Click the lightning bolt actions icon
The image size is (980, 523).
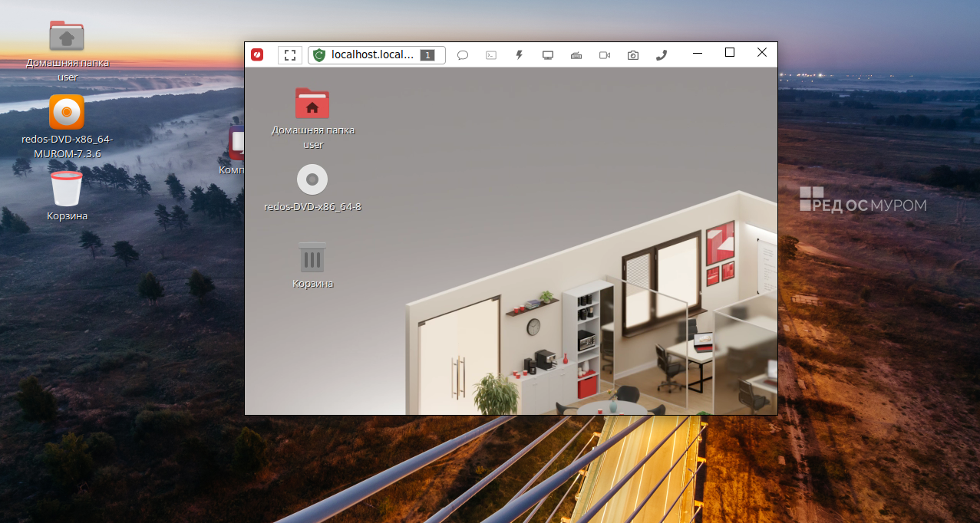520,55
